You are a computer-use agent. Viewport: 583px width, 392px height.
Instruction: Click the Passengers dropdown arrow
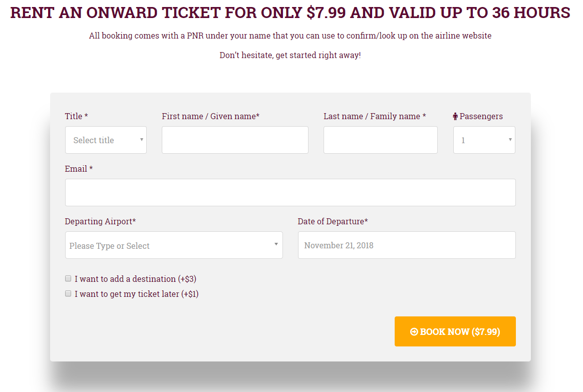tap(510, 140)
